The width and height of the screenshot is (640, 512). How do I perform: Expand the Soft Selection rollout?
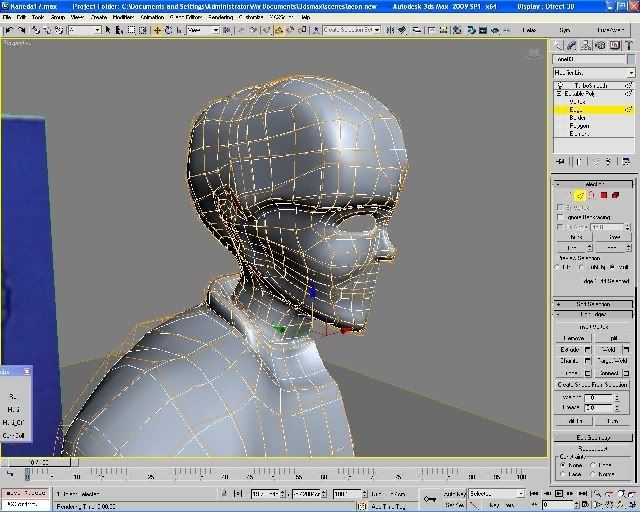click(x=592, y=304)
